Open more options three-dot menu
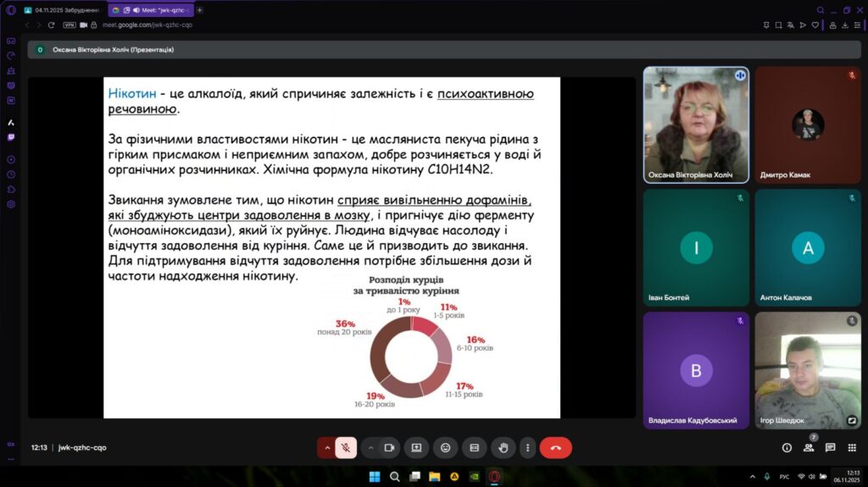This screenshot has width=868, height=487. coord(527,447)
